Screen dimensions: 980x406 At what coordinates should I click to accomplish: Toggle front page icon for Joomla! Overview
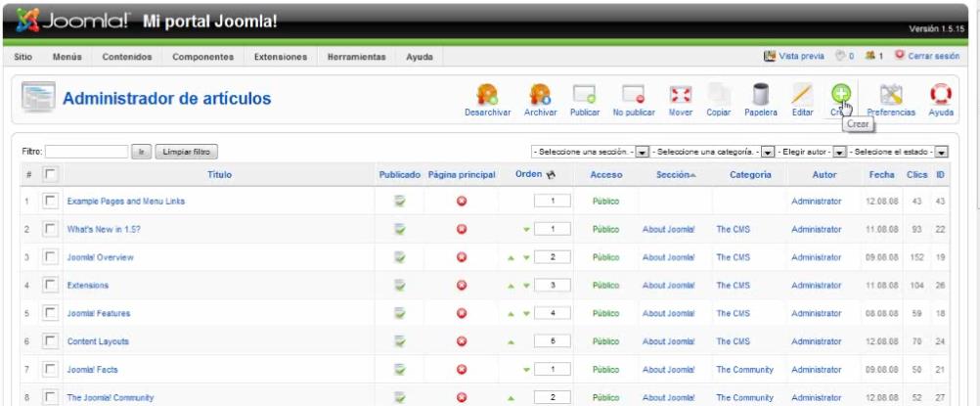[462, 257]
